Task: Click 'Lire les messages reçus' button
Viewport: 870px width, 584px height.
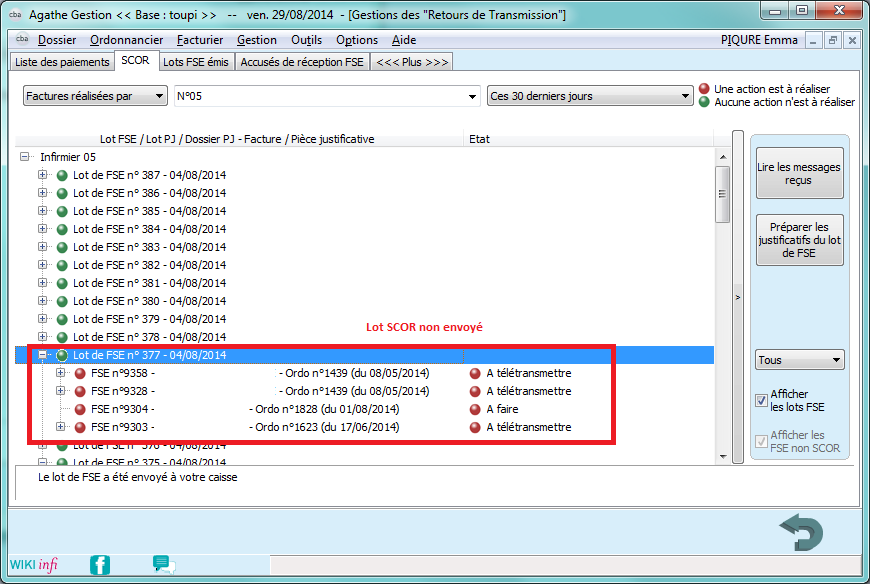Action: tap(800, 173)
